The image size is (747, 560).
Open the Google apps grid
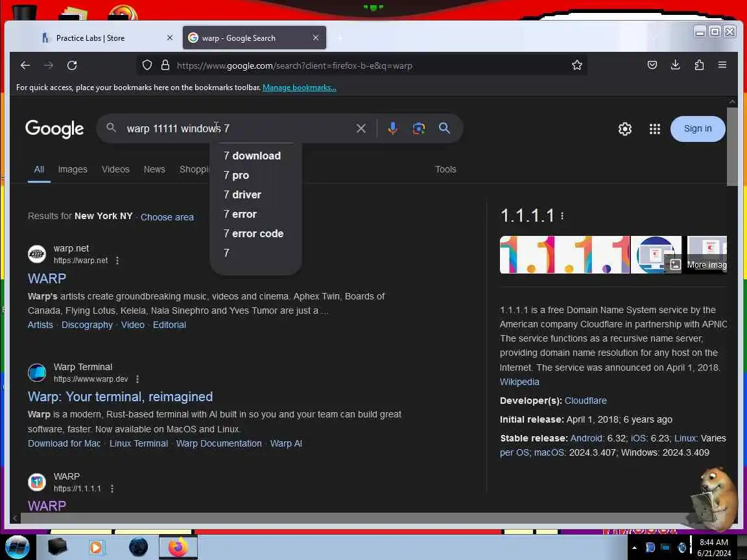(654, 128)
